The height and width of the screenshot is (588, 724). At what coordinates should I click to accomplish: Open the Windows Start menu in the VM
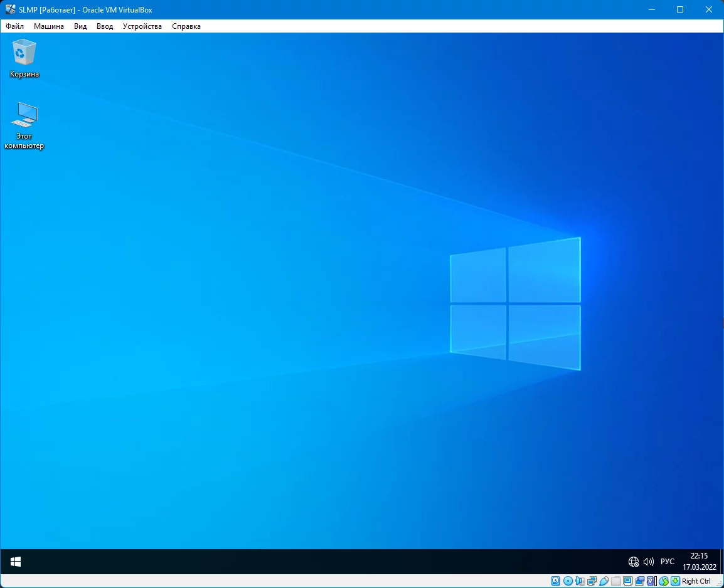[16, 561]
